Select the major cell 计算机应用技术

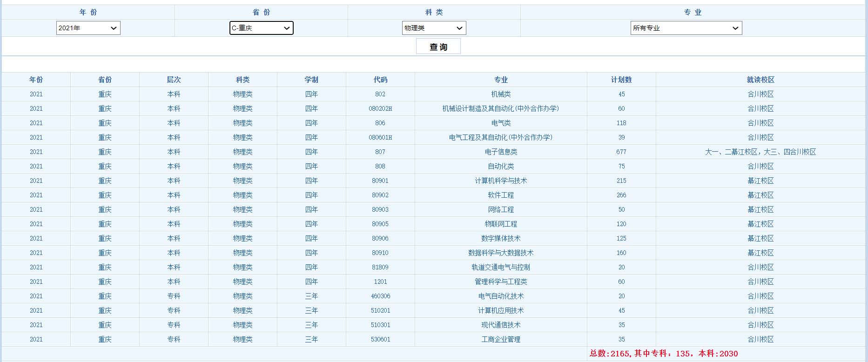point(501,310)
